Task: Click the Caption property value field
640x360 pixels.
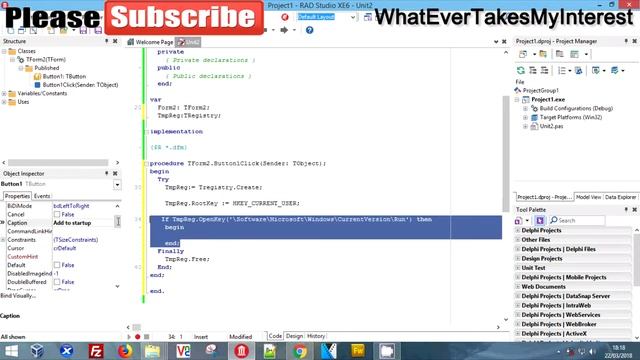Action: (83, 223)
